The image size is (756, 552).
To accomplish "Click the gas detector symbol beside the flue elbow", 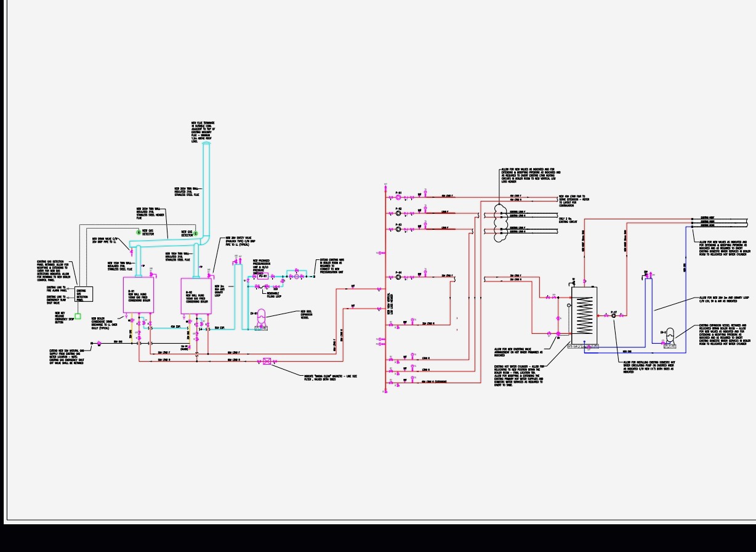I will coord(196,234).
